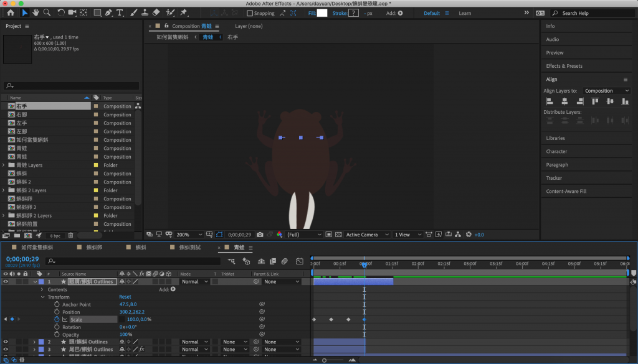The height and width of the screenshot is (364, 638).
Task: Open the (Full) resolution dropdown
Action: pyautogui.click(x=303, y=235)
